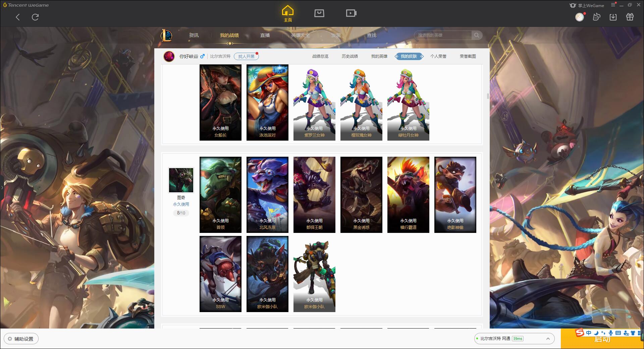
Task: Click the search magnifier button
Action: [x=477, y=35]
